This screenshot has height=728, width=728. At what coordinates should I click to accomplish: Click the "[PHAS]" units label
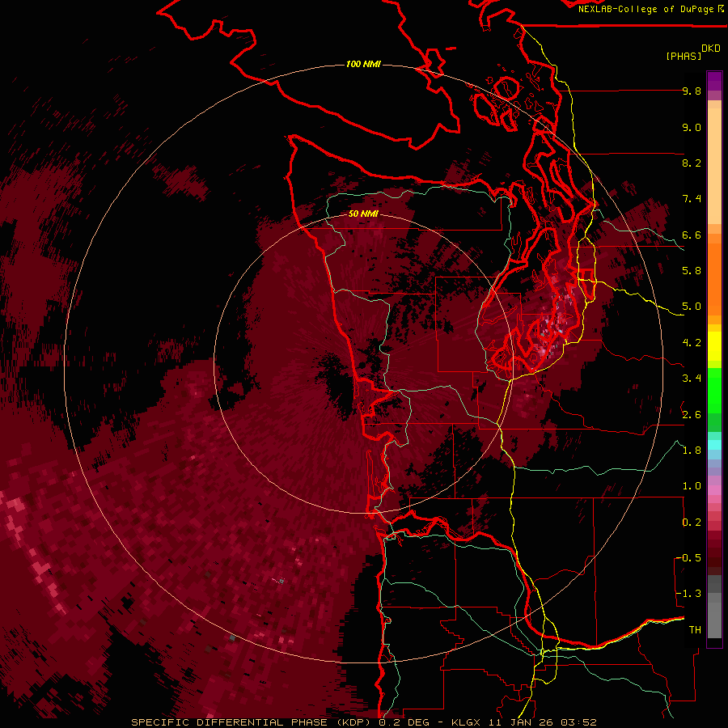pyautogui.click(x=684, y=56)
